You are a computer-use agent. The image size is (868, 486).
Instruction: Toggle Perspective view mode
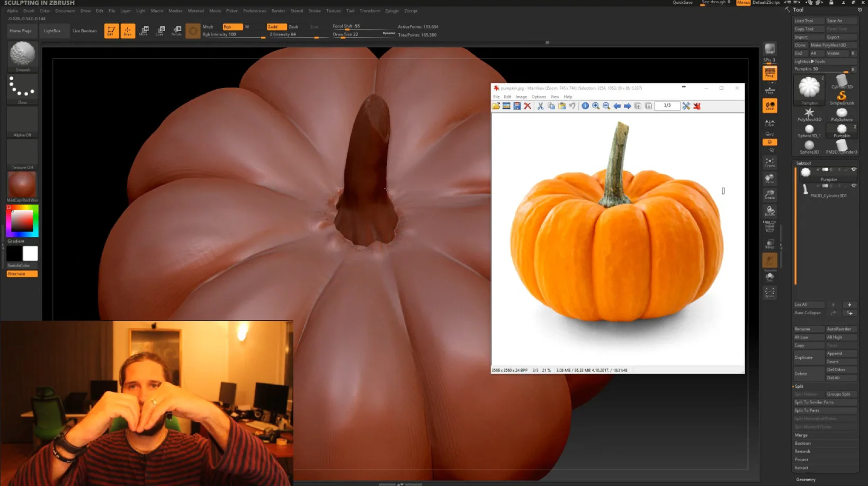(x=769, y=73)
